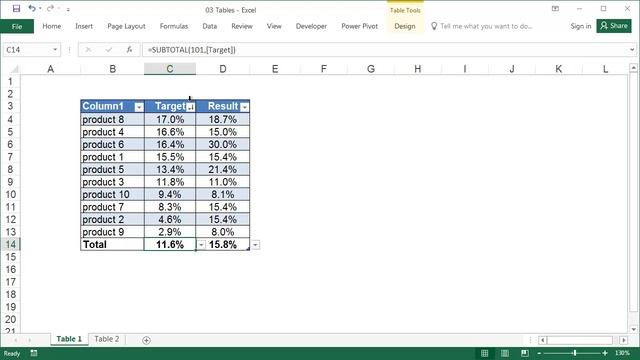Click the vertical scrollbar down arrow
This screenshot has height=360, width=640.
633,329
